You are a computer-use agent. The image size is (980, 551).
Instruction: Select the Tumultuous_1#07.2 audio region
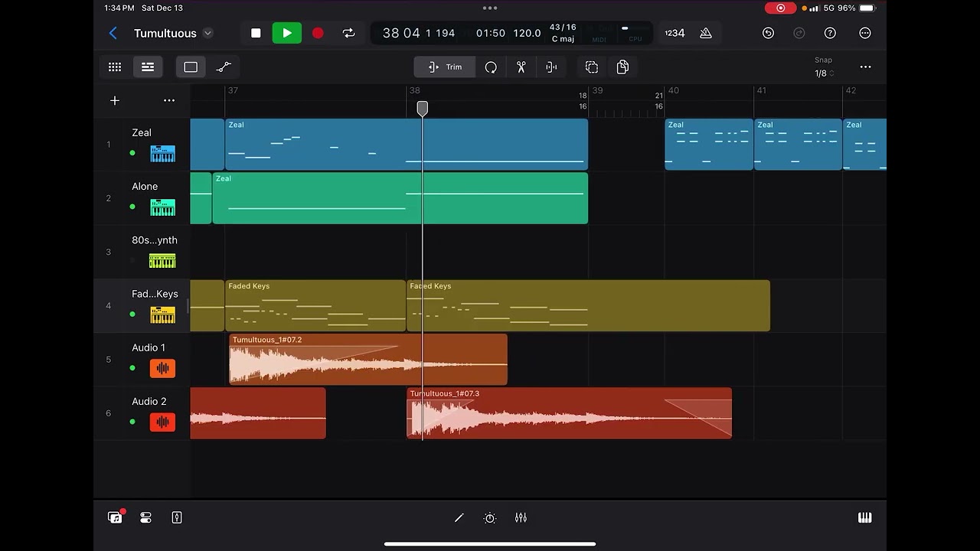368,359
